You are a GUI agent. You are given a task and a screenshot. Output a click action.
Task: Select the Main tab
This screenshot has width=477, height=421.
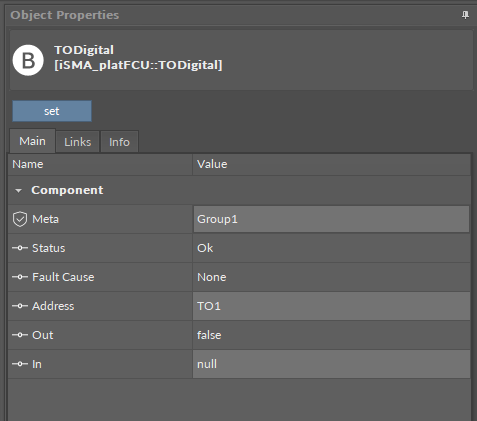tap(32, 141)
